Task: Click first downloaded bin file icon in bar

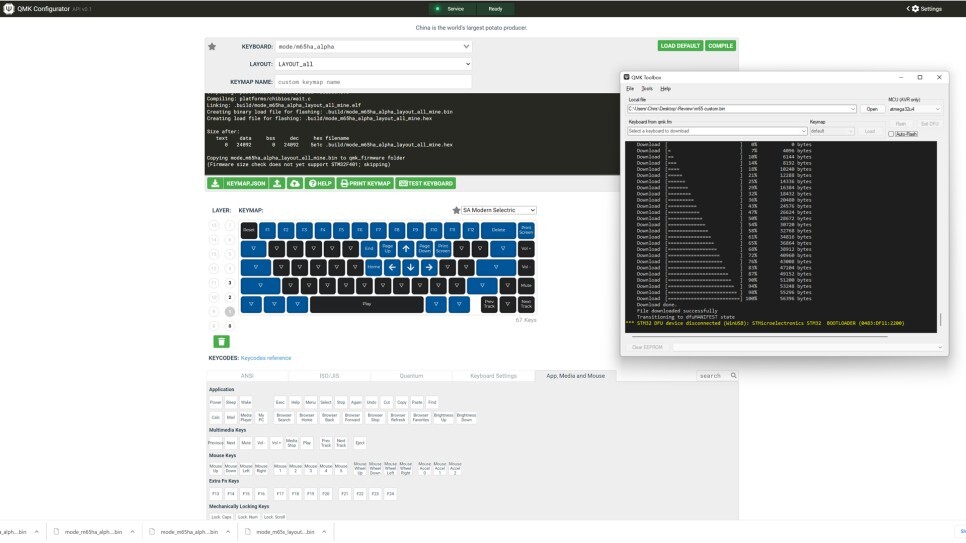Action: coord(56,531)
